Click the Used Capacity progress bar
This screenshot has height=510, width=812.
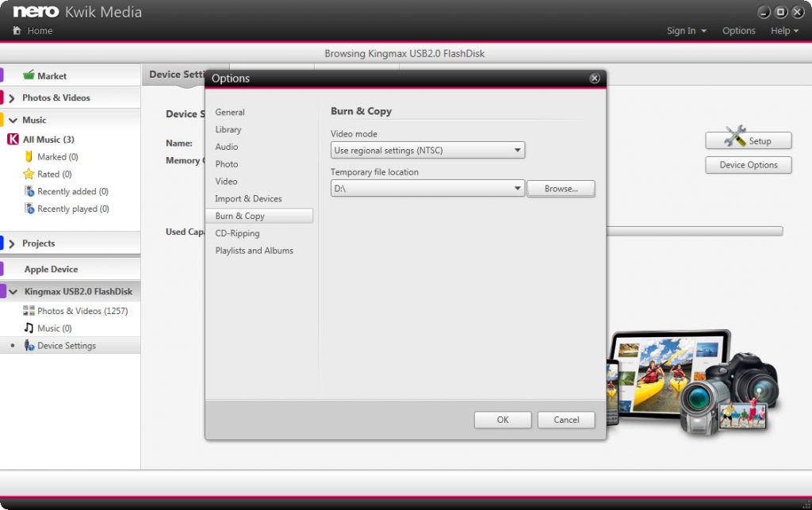[x=695, y=231]
